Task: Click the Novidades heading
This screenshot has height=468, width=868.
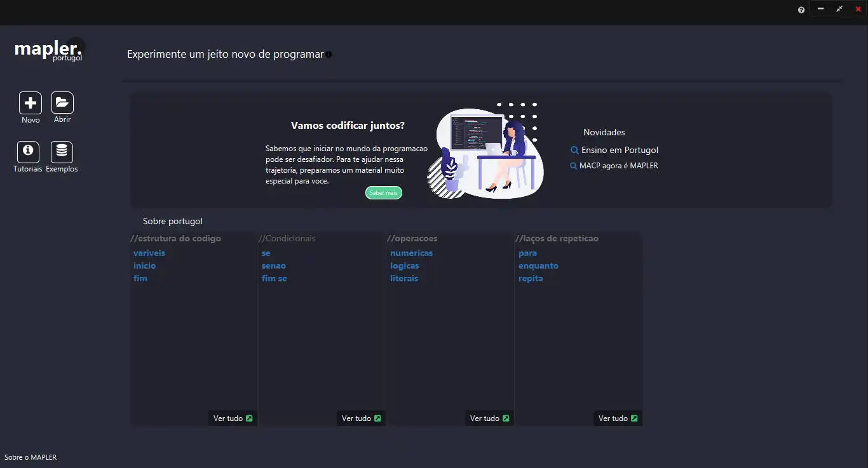Action: (604, 133)
